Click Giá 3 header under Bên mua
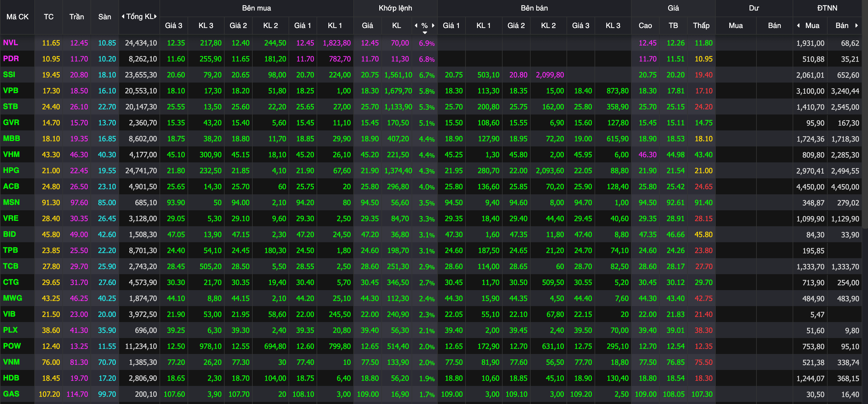 click(174, 26)
